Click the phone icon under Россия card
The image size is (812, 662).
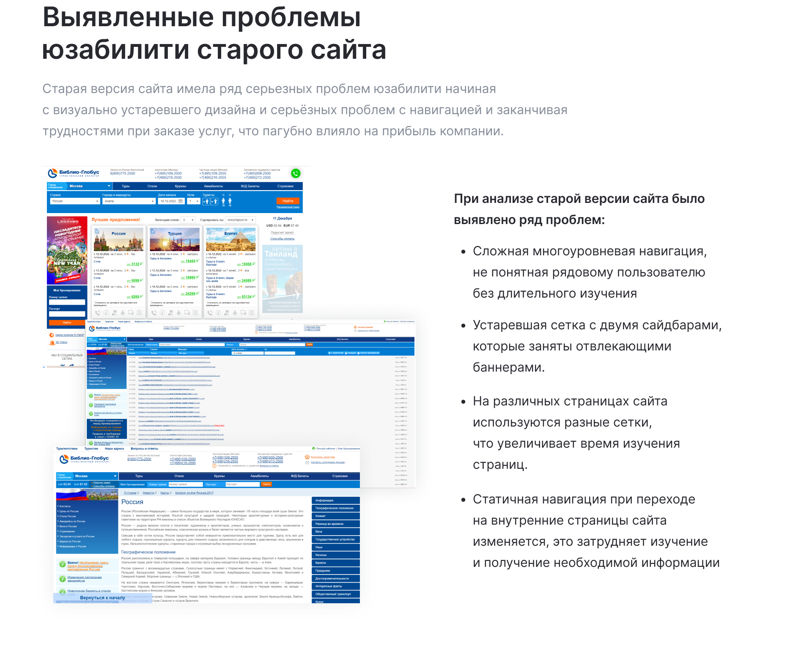click(x=98, y=313)
